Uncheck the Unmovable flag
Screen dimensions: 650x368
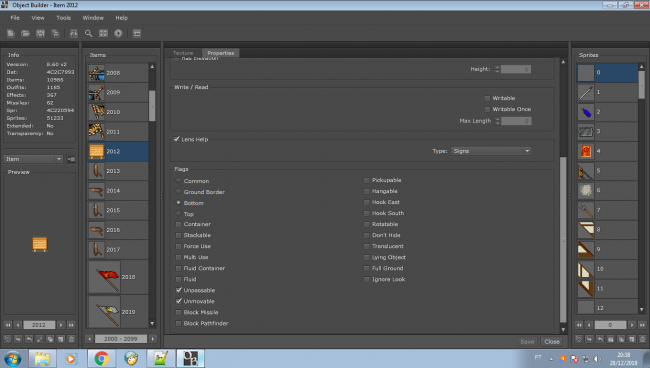click(179, 301)
